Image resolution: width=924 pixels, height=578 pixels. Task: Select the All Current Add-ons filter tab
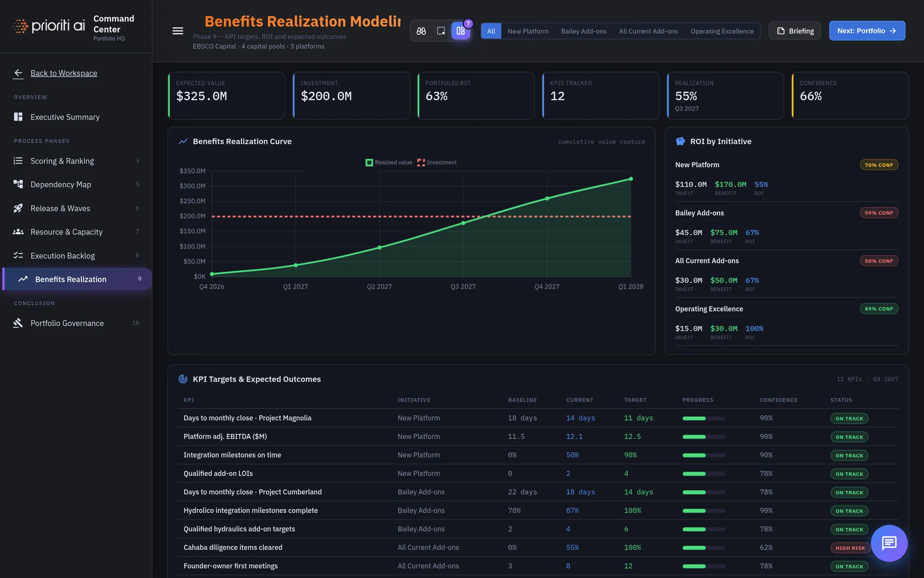click(x=648, y=31)
